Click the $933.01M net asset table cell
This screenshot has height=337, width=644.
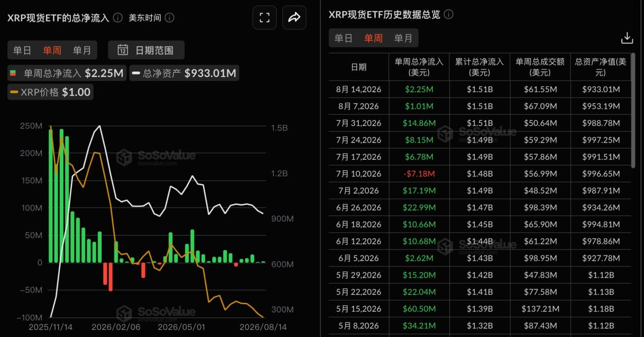(x=600, y=89)
